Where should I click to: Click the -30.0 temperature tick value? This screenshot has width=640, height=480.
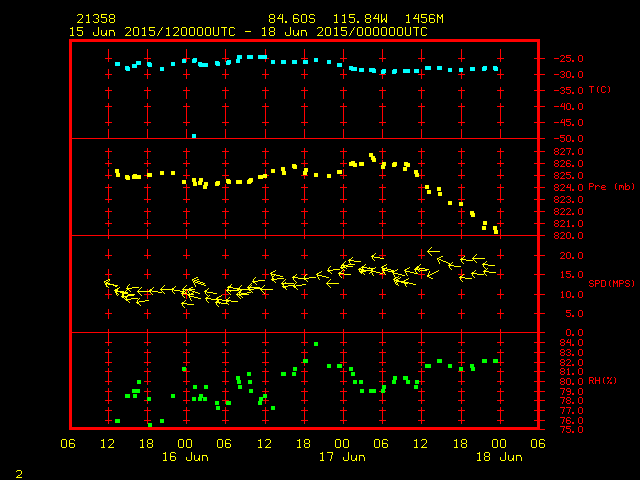[569, 75]
